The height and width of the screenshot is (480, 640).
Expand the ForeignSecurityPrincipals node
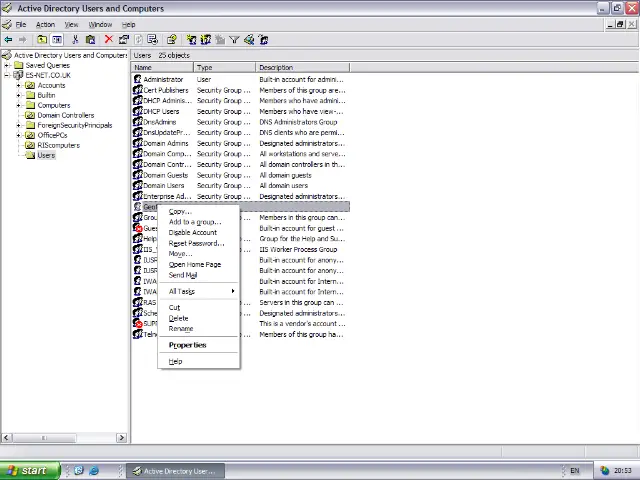(18, 125)
